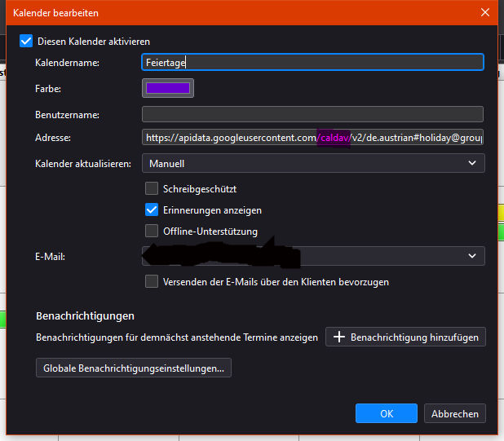Image resolution: width=504 pixels, height=441 pixels.
Task: Click into the Kalendername field
Action: (312, 62)
